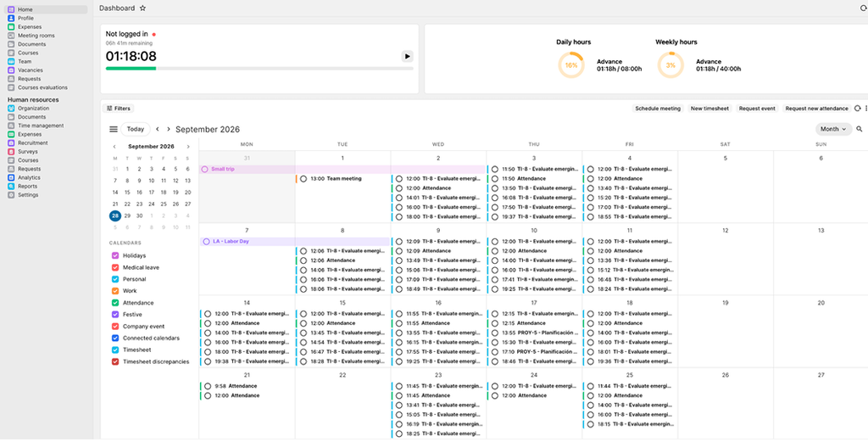Image resolution: width=868 pixels, height=442 pixels.
Task: Open the calendar hamburger menu icon
Action: click(x=114, y=129)
